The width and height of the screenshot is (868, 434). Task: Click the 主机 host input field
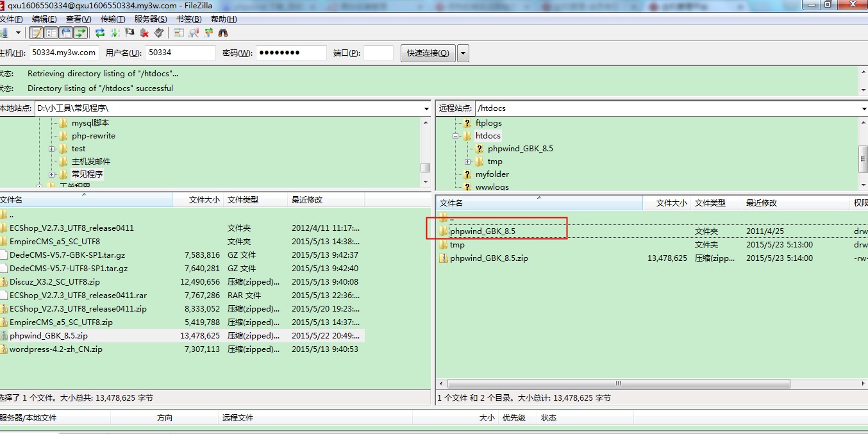pos(64,53)
